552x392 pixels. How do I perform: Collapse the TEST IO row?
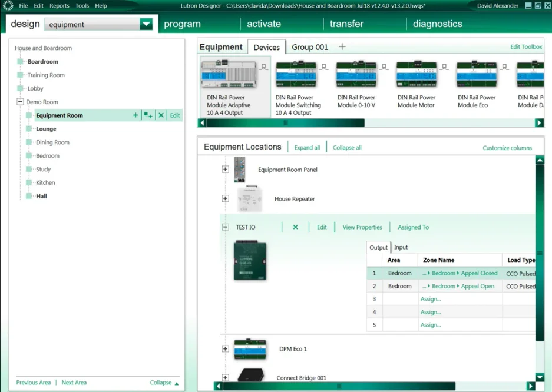coord(225,227)
